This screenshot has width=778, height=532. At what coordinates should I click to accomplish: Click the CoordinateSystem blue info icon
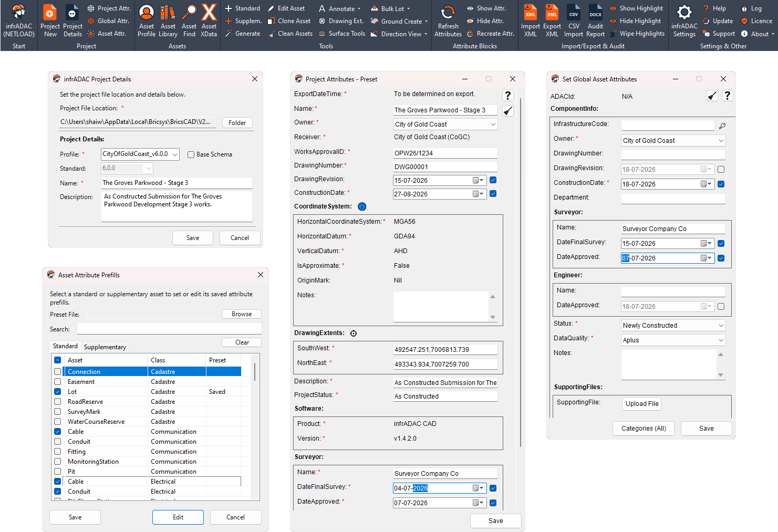coord(362,206)
